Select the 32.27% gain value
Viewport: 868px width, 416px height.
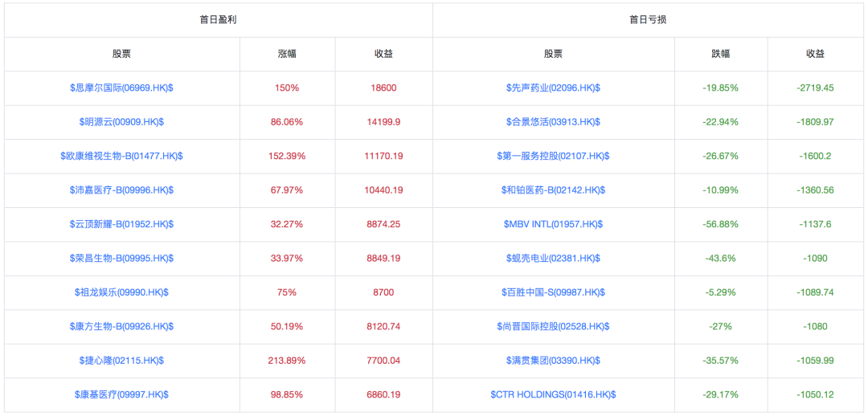coord(287,224)
